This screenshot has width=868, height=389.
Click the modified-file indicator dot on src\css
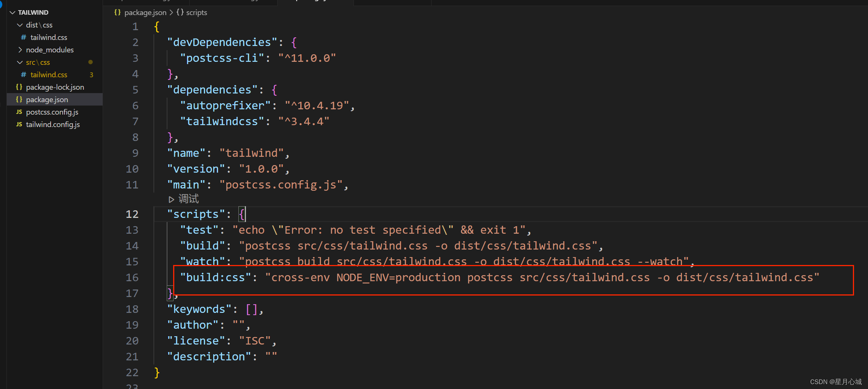point(91,62)
